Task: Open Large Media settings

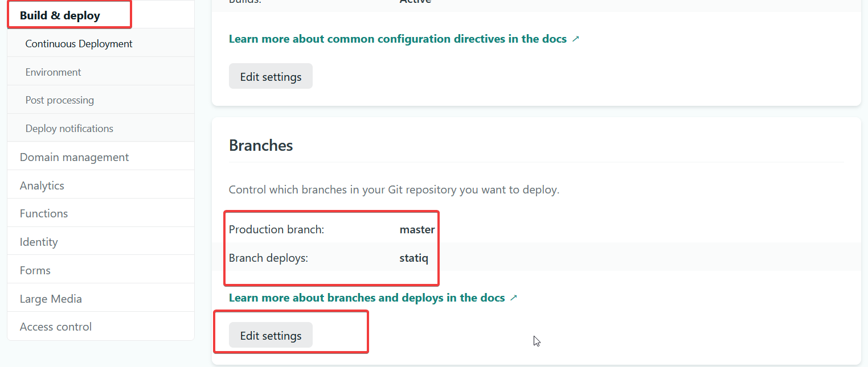Action: coord(51,299)
